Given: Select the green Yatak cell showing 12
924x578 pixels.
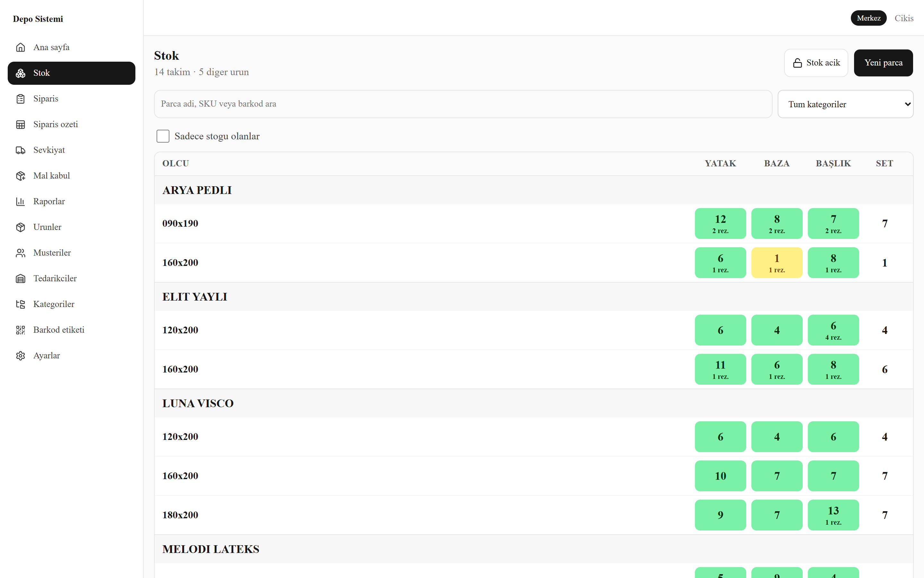Looking at the screenshot, I should click(x=720, y=223).
